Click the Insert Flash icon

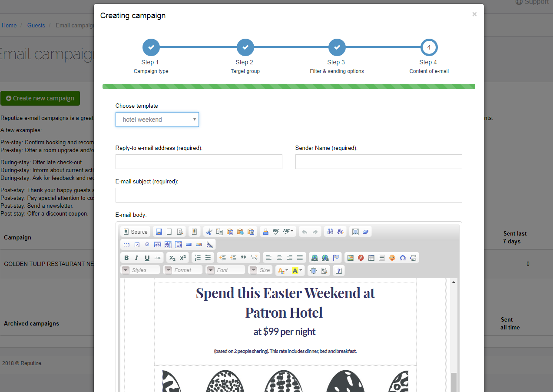coord(361,258)
